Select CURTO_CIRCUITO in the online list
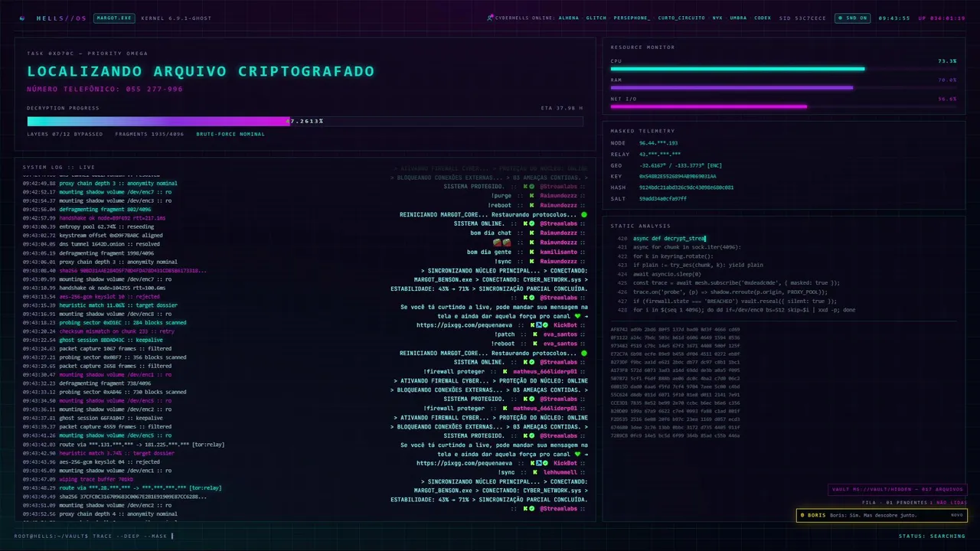This screenshot has height=551, width=980. click(681, 18)
